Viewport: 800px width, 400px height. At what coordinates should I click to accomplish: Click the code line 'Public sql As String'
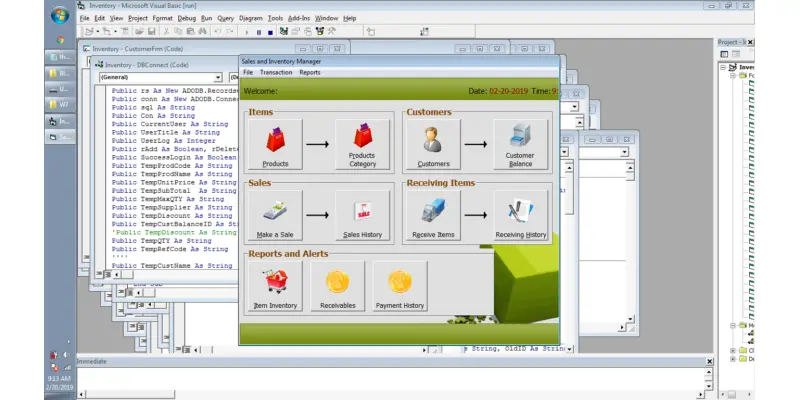click(153, 108)
